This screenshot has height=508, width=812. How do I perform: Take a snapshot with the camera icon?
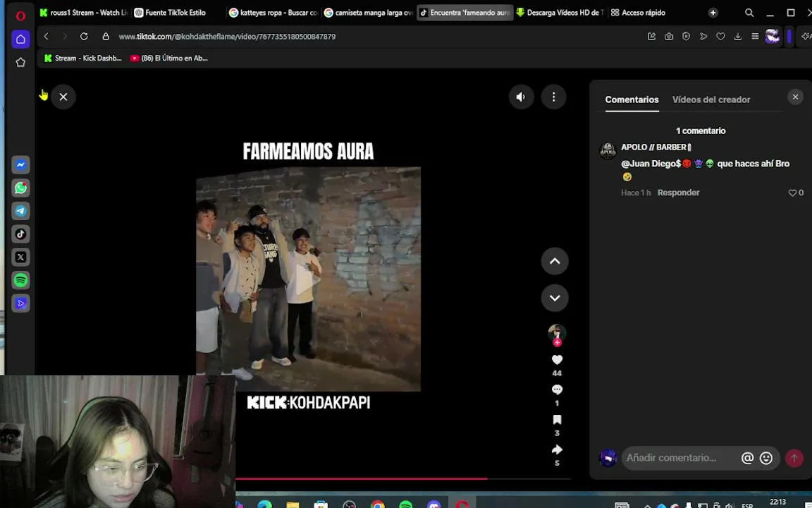[668, 36]
